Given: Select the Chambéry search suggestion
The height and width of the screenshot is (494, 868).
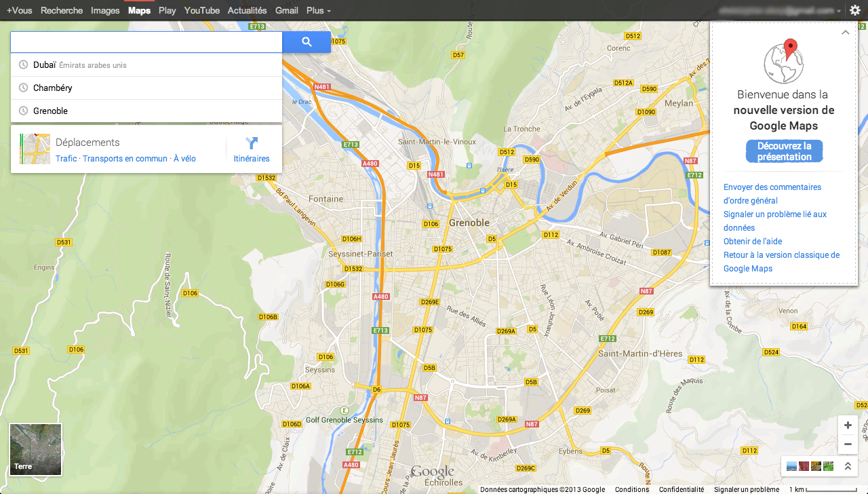Looking at the screenshot, I should click(x=146, y=88).
